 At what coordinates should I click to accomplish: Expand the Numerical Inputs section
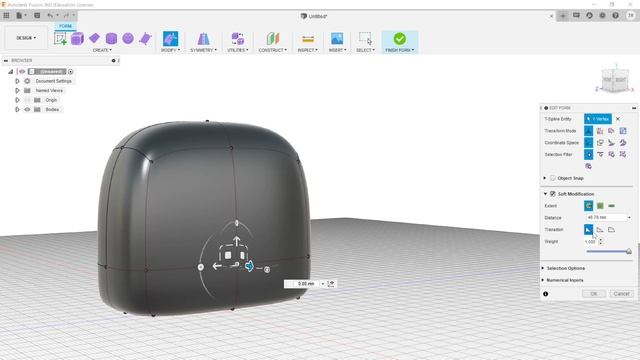543,280
